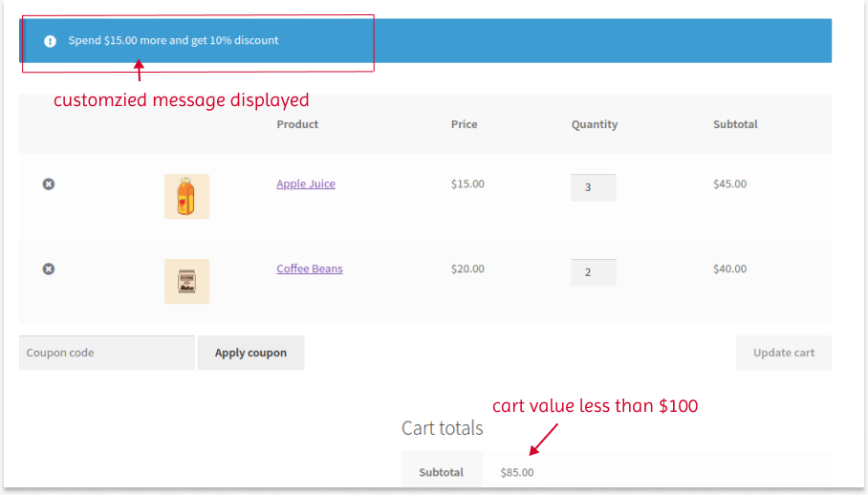Click the Price column header
868x495 pixels.
pos(464,124)
